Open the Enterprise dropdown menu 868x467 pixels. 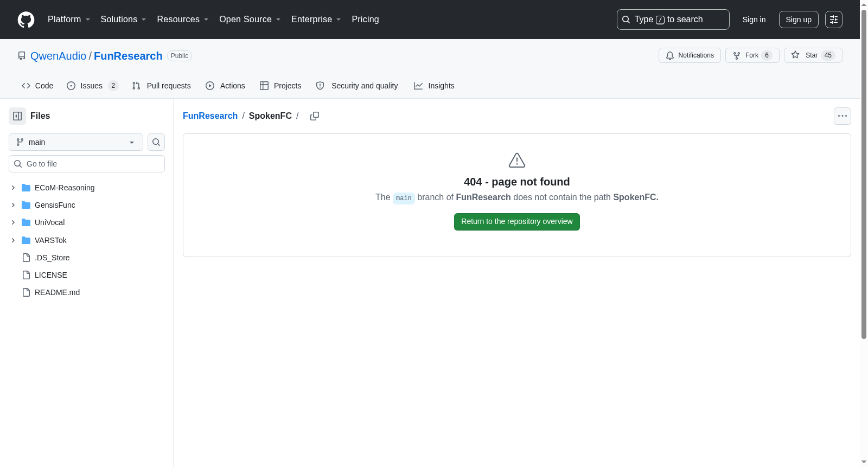[x=316, y=20]
